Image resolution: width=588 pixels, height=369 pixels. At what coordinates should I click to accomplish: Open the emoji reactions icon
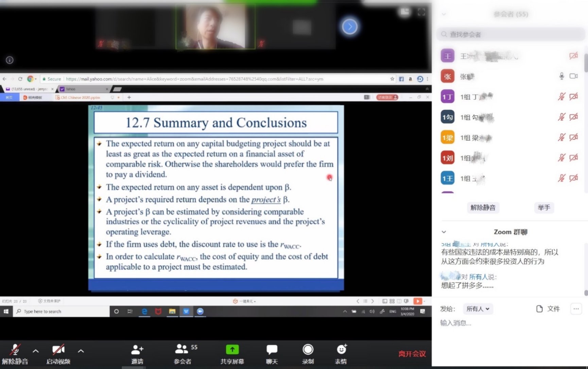tap(341, 350)
